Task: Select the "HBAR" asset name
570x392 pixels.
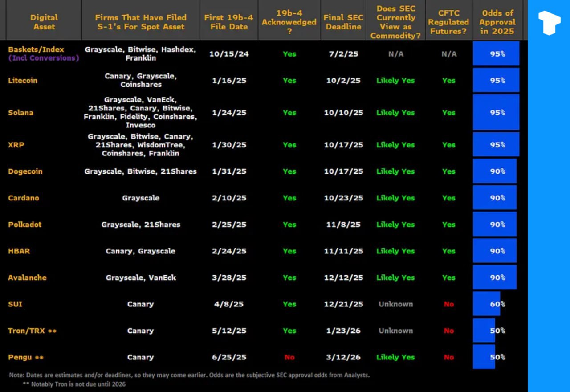Action: [19, 251]
